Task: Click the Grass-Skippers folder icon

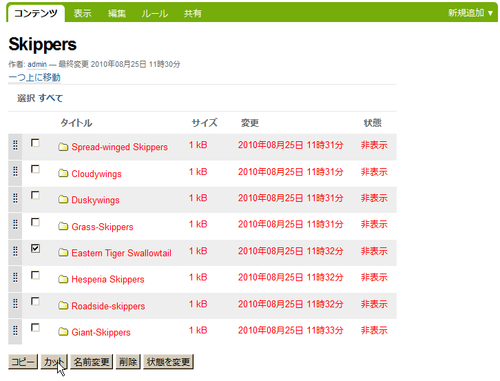Action: (63, 226)
